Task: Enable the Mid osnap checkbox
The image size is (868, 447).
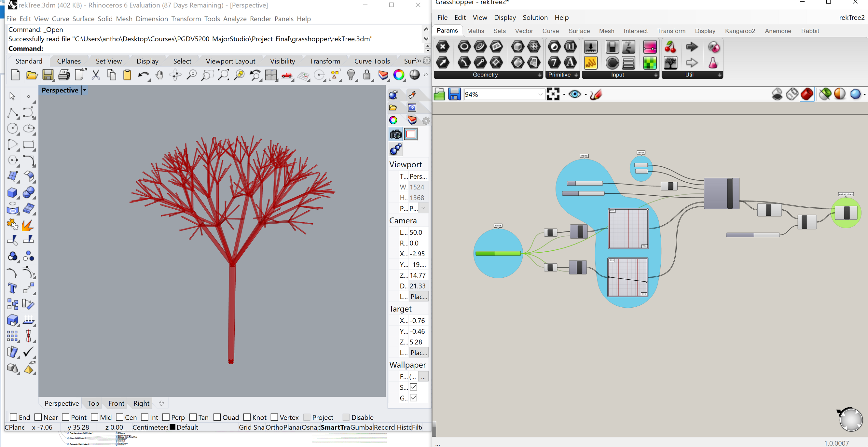Action: coord(95,417)
